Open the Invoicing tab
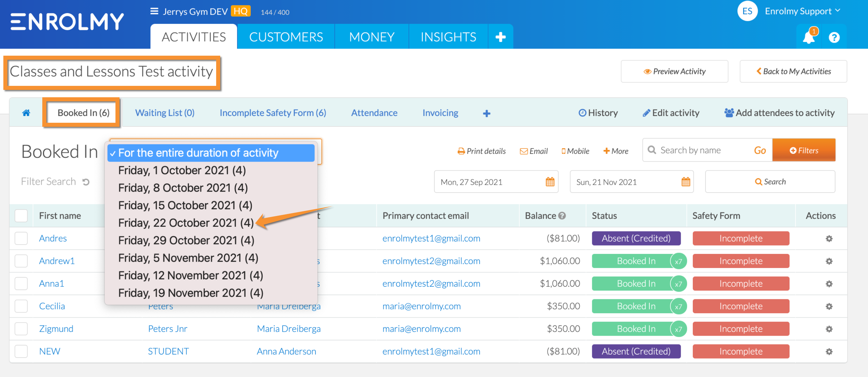This screenshot has height=377, width=868. pos(440,113)
